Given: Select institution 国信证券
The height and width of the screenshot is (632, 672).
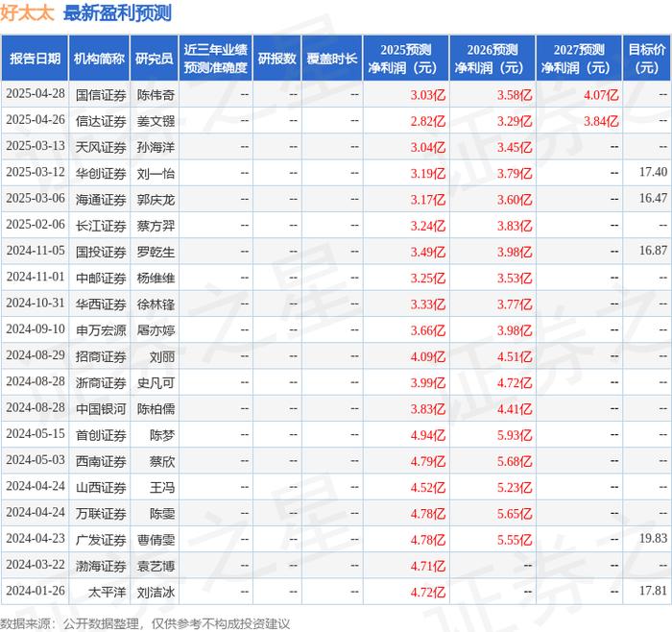Looking at the screenshot, I should 101,95.
